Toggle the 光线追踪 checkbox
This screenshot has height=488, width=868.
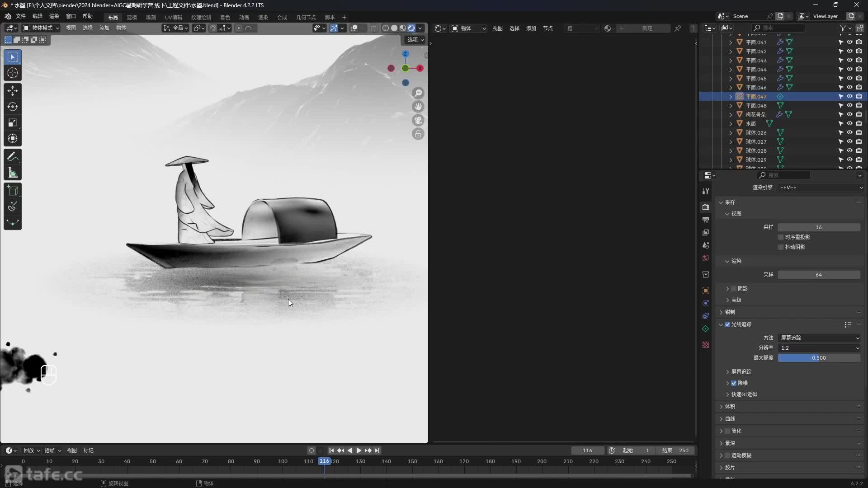(x=727, y=324)
